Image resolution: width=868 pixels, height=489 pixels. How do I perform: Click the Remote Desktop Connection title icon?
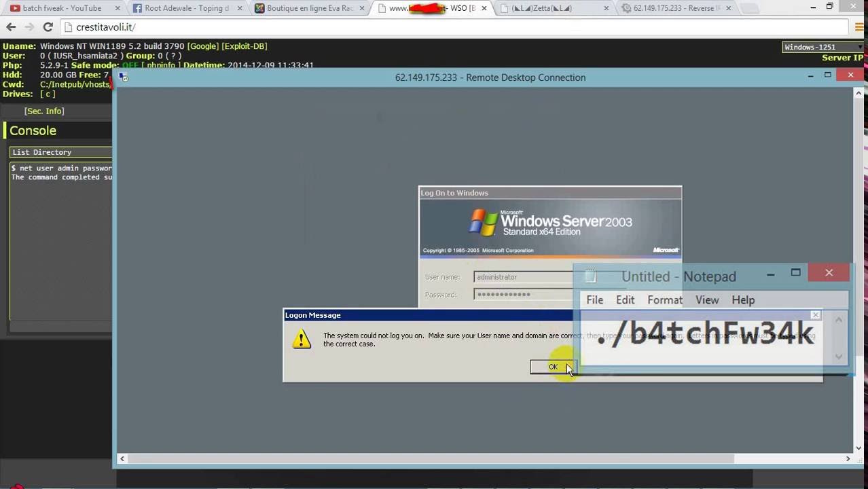pyautogui.click(x=123, y=77)
